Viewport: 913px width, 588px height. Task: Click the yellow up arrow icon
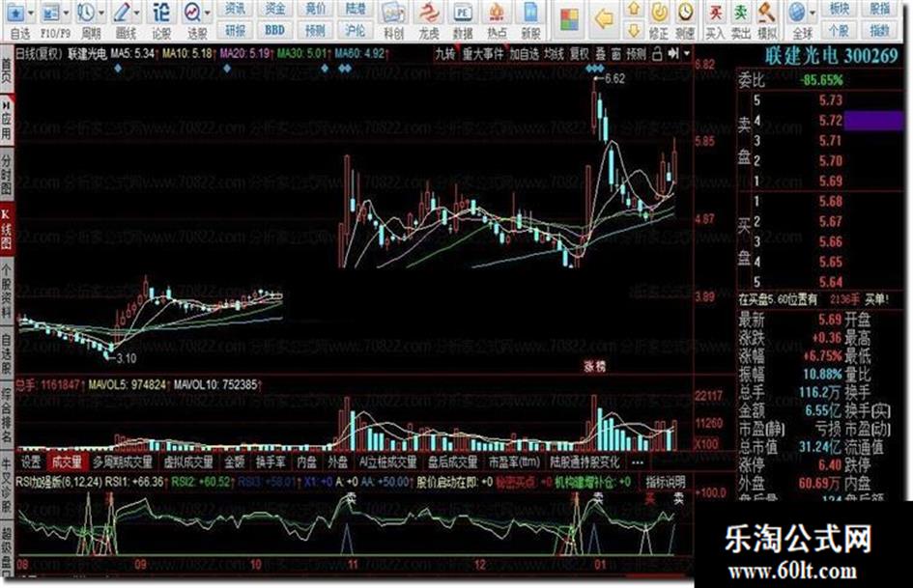[x=634, y=10]
